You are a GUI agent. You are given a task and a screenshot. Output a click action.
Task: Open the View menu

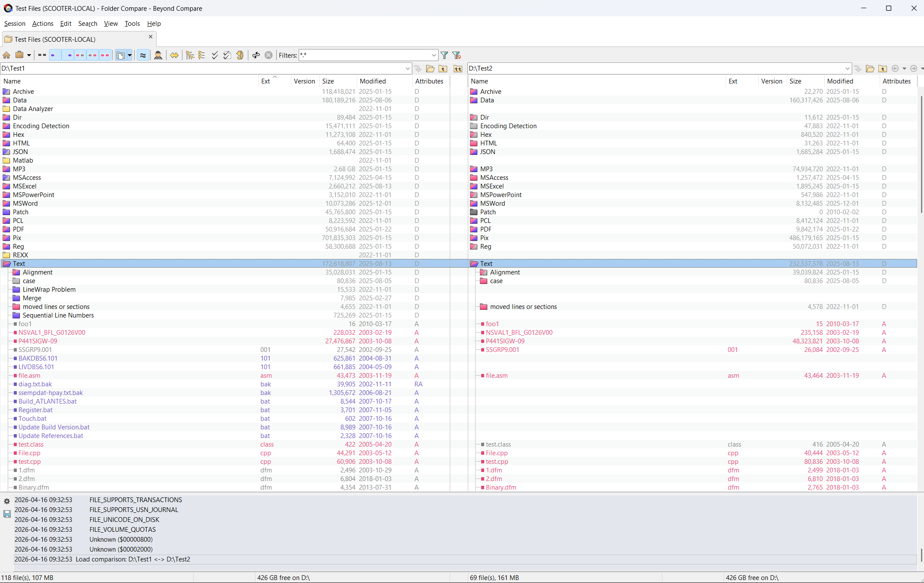point(111,24)
